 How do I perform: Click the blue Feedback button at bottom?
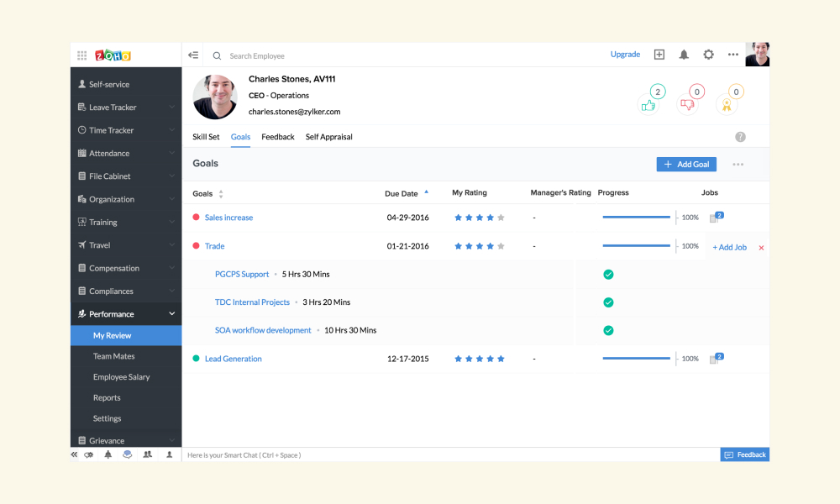tap(744, 454)
